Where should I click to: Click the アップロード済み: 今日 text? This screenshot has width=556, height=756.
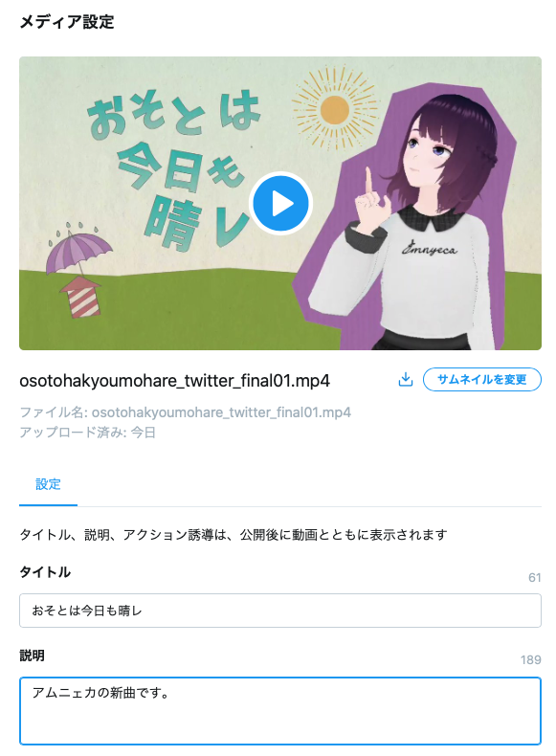coord(87,432)
